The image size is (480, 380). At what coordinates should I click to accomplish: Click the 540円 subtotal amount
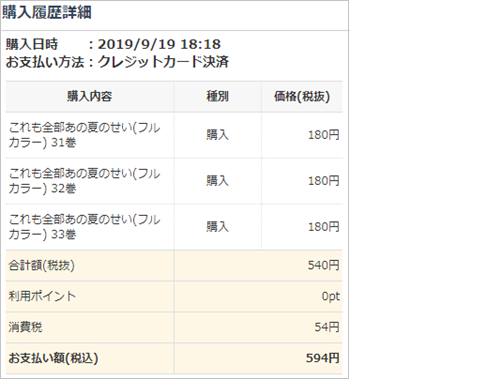323,265
